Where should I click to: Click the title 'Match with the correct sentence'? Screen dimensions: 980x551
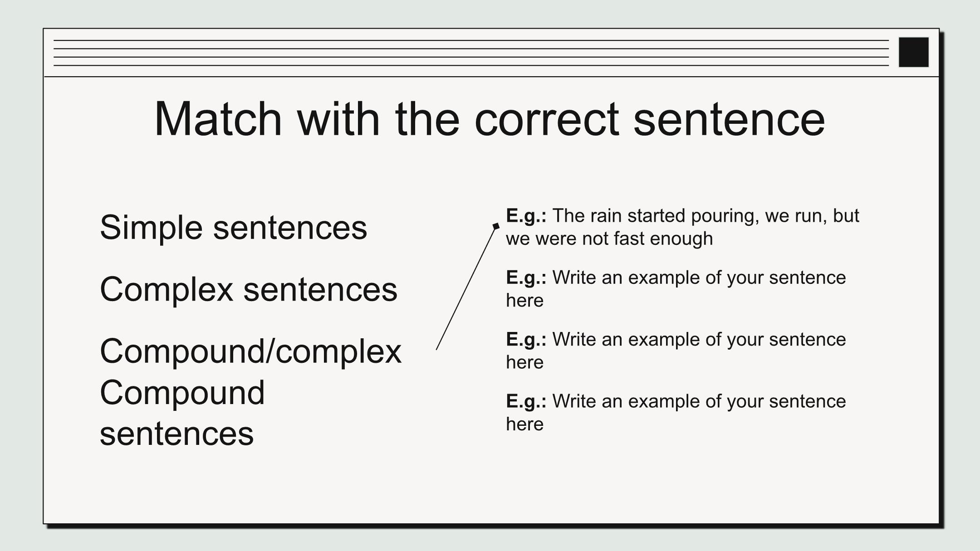490,119
